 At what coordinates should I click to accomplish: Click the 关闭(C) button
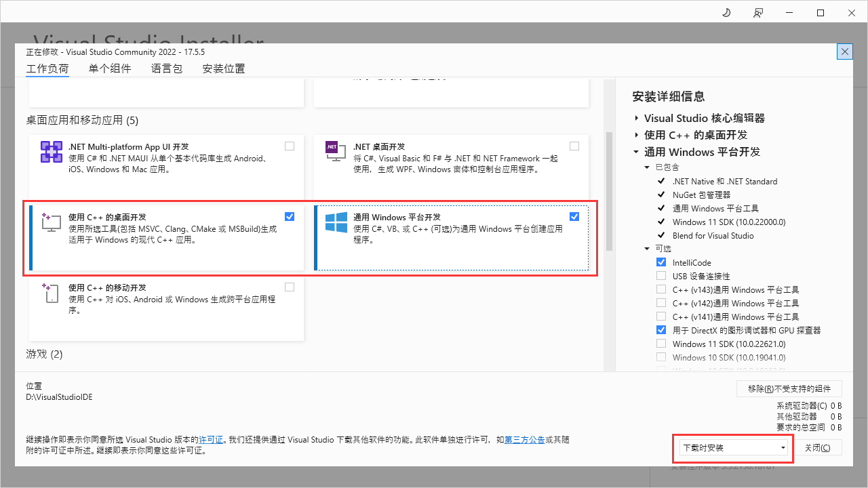(817, 448)
